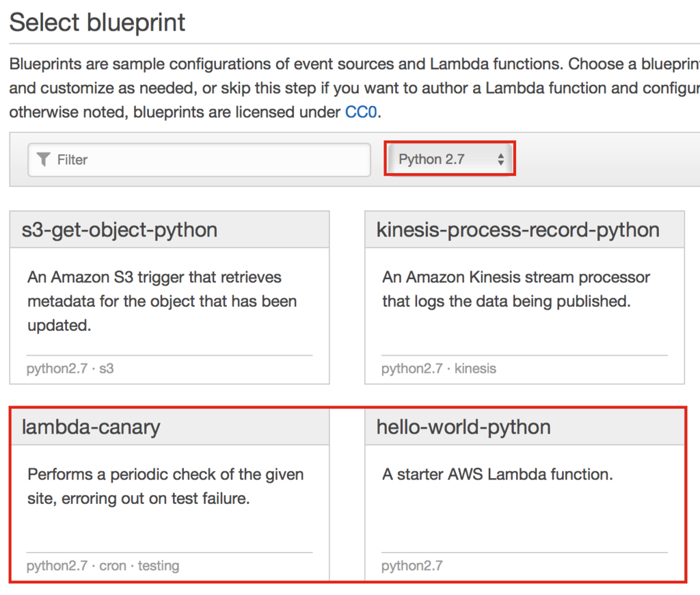
Task: Click the python2.7 tag on hello-world-python
Action: tap(412, 566)
